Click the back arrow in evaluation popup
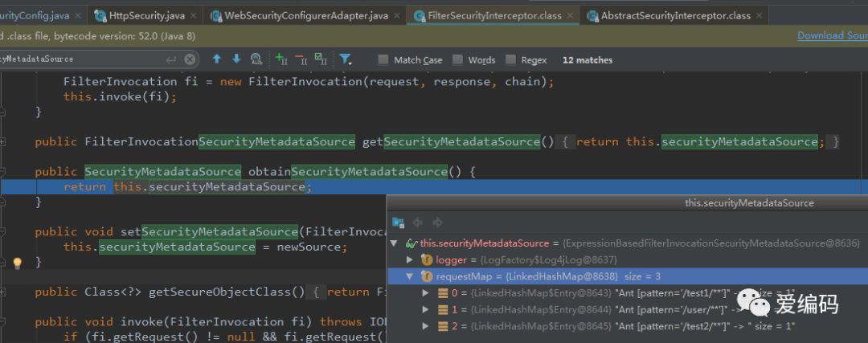The image size is (868, 343). (418, 223)
